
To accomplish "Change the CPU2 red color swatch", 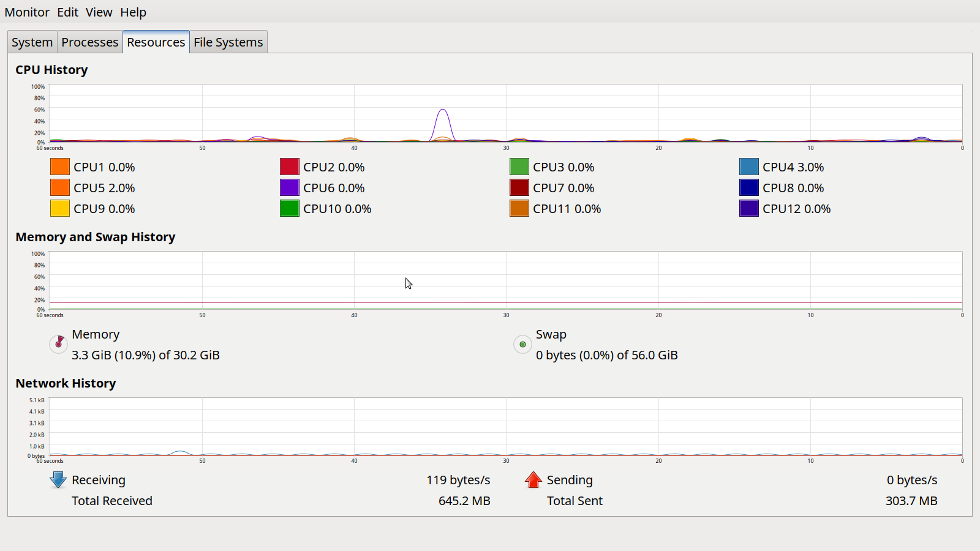I will coord(290,167).
